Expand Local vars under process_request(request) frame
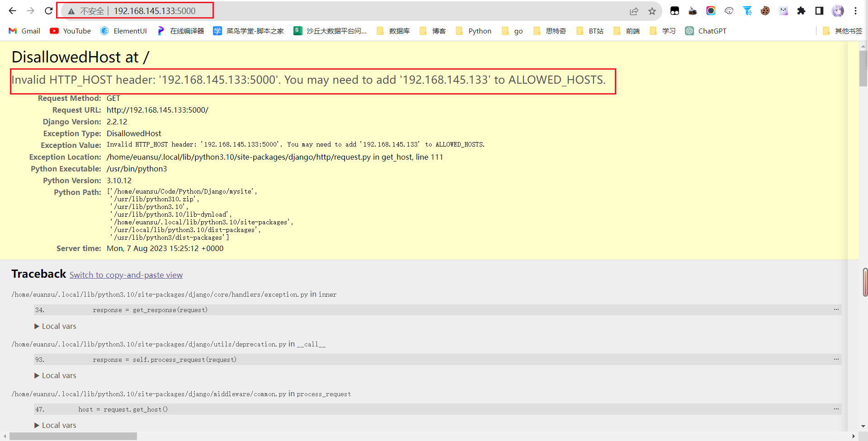This screenshot has width=868, height=441. pos(55,375)
